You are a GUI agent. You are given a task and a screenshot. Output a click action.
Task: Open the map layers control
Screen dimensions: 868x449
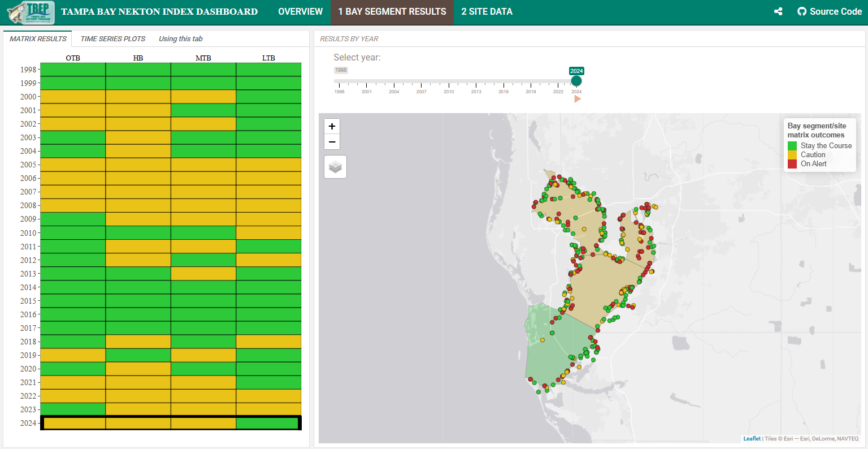335,167
